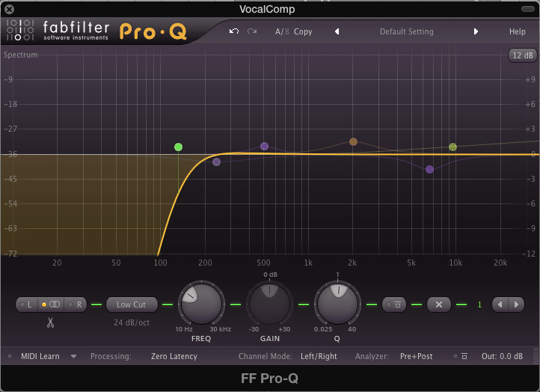This screenshot has width=540, height=392.
Task: Select the green low cut band dot
Action: coord(179,147)
